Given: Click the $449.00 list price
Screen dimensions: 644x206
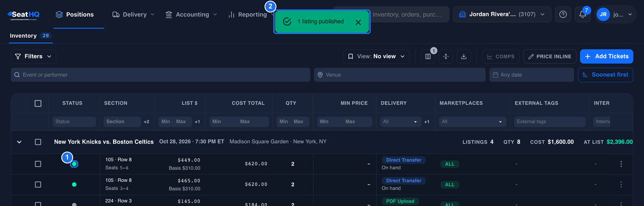Looking at the screenshot, I should point(189,160).
